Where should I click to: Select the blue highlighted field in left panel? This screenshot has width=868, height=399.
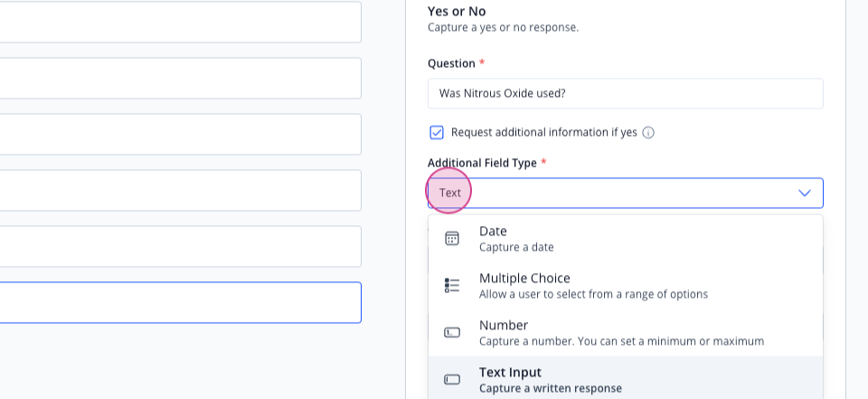(x=181, y=302)
